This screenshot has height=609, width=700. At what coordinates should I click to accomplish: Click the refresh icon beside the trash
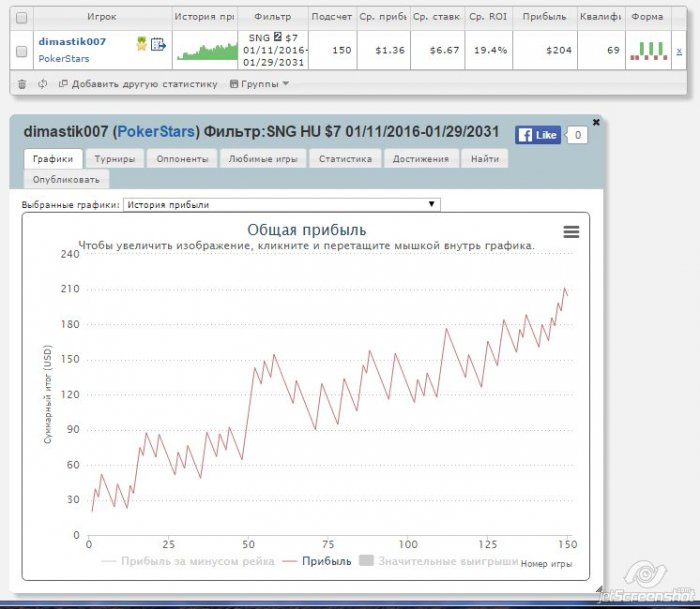tap(42, 83)
